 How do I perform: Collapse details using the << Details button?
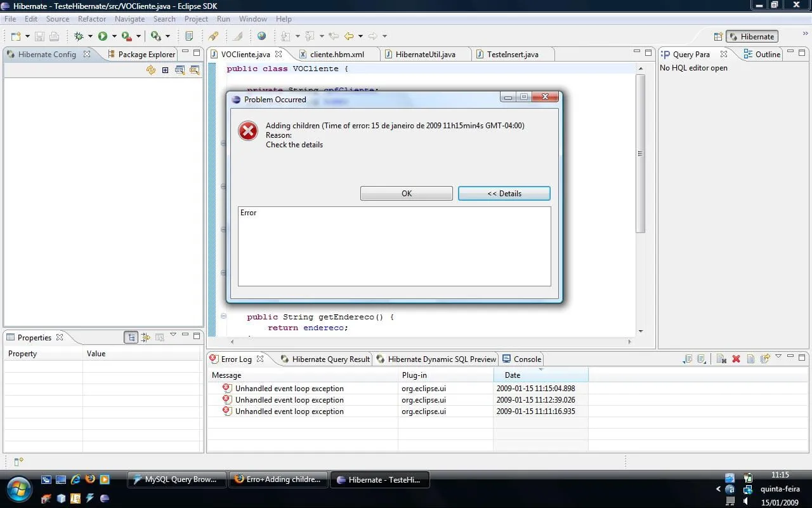[x=504, y=194]
